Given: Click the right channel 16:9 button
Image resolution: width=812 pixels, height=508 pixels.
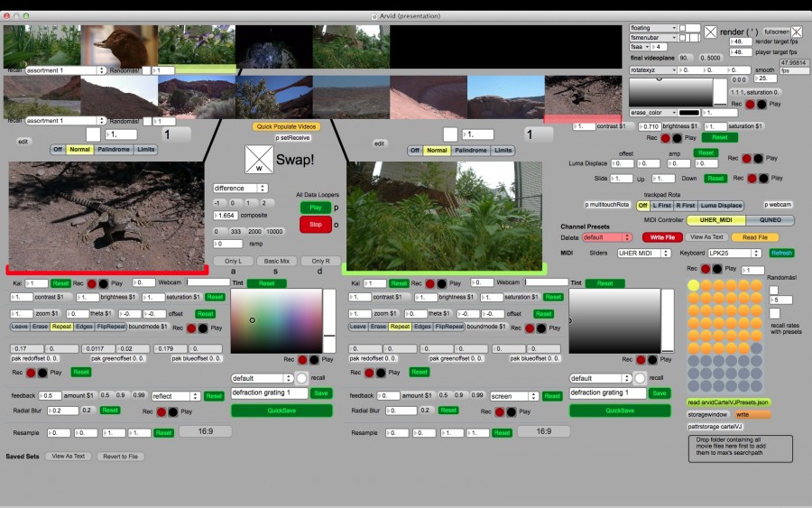Looking at the screenshot, I should pos(544,431).
